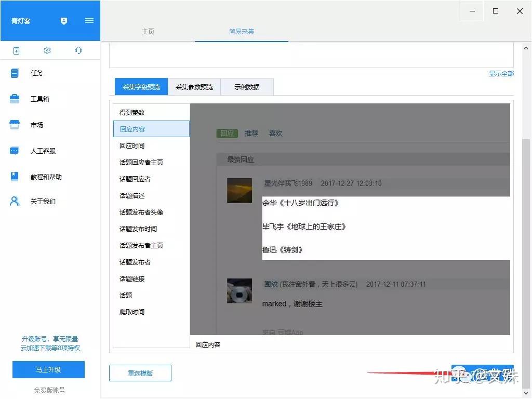Select the 话题 field
The height and width of the screenshot is (399, 532).
point(151,295)
